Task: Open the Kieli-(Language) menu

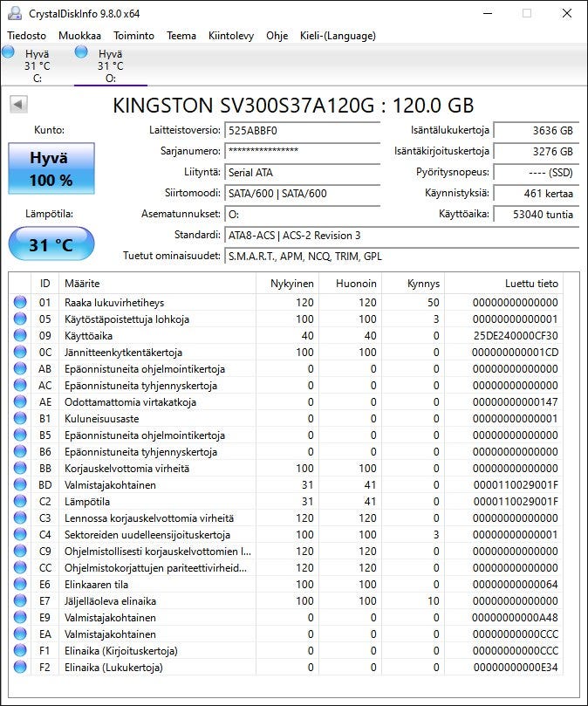Action: coord(338,36)
